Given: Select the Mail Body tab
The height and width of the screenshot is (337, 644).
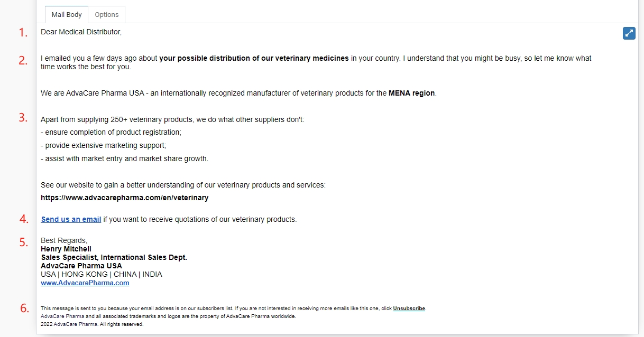Looking at the screenshot, I should (67, 15).
